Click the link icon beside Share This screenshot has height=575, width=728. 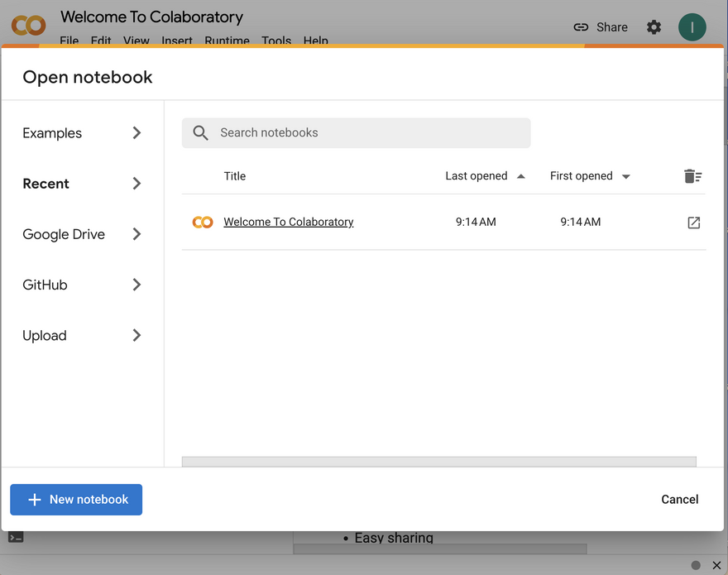[581, 27]
